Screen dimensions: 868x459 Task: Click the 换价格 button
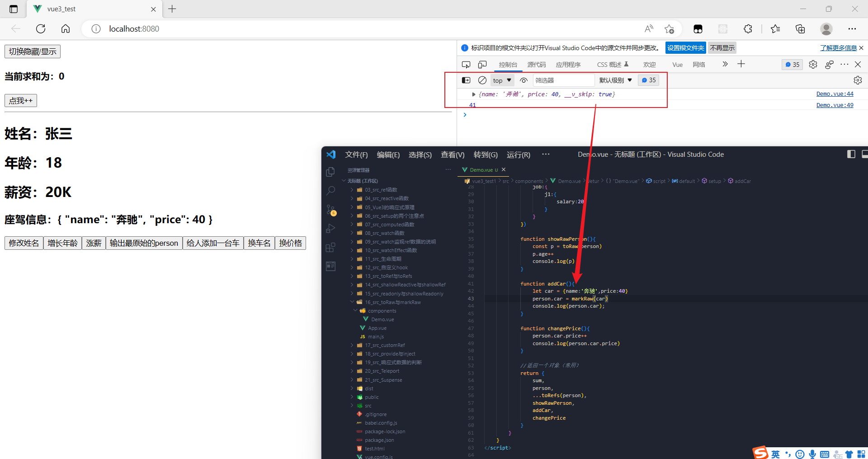tap(290, 243)
